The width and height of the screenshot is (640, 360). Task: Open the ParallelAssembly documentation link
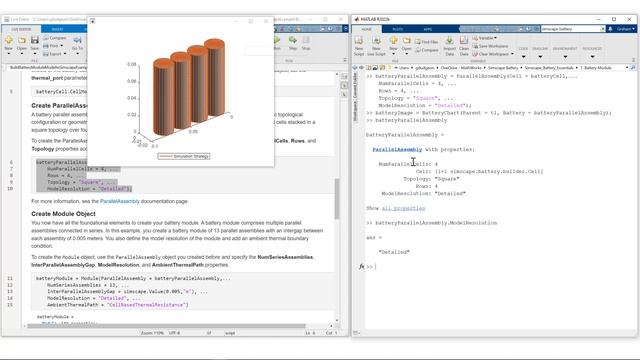120,201
